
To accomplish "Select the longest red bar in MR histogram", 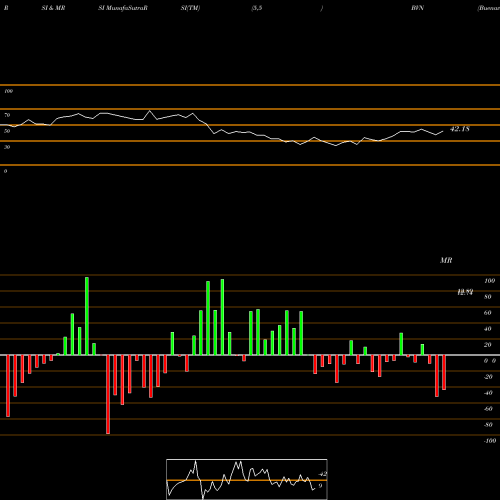I will tap(108, 394).
